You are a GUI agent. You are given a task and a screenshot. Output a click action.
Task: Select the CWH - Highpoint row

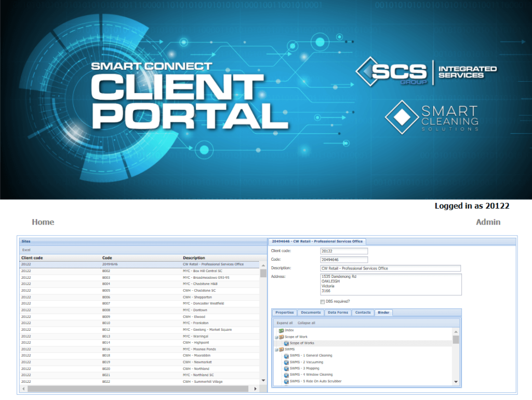pos(139,343)
